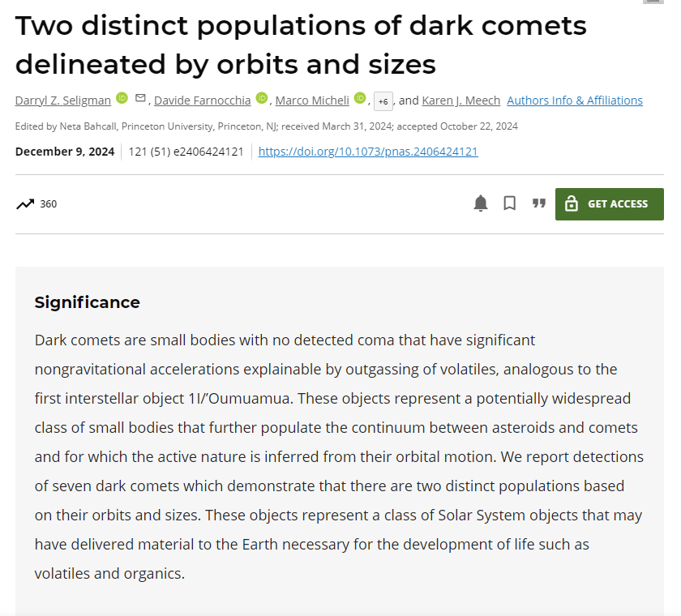The image size is (681, 616).
Task: Click Darryl Z. Seligman's ORCID icon
Action: coord(122,99)
